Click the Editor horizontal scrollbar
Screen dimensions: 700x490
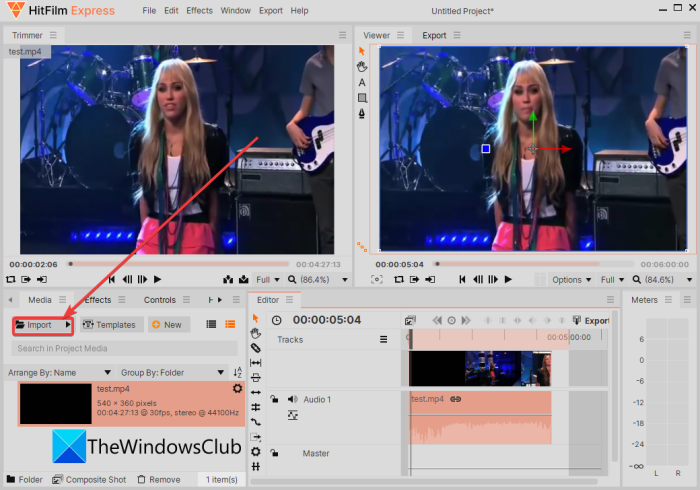click(x=424, y=482)
